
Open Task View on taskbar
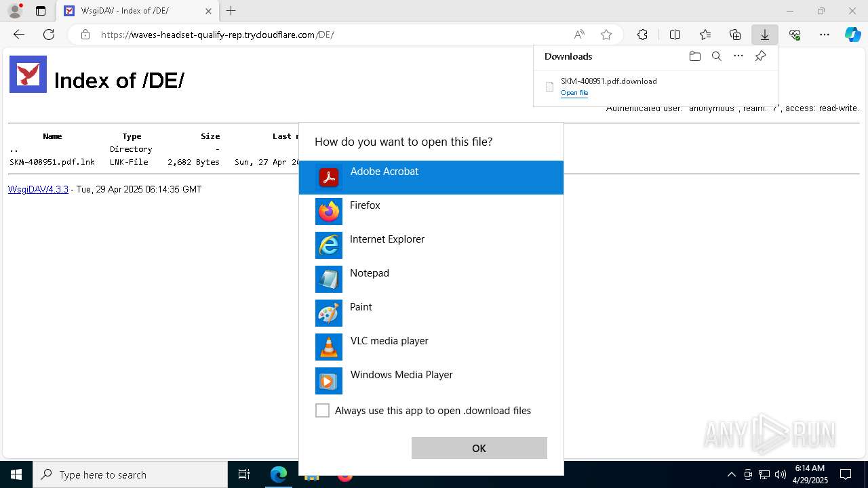click(x=244, y=474)
